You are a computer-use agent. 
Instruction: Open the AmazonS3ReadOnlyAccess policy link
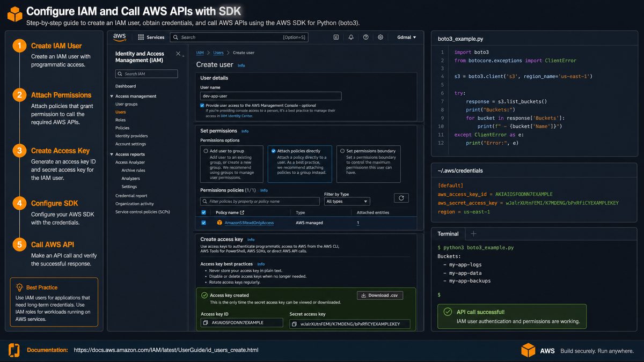[x=249, y=223]
